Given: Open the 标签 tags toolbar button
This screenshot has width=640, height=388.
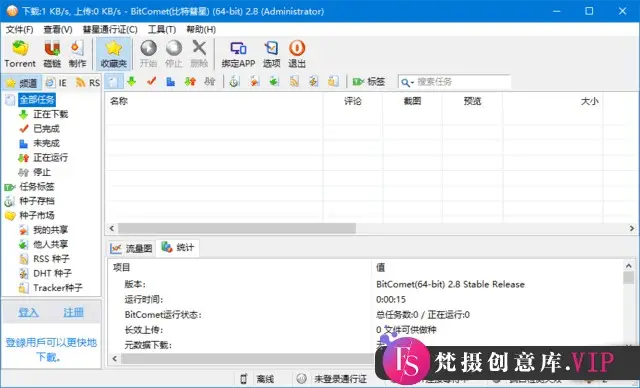Looking at the screenshot, I should (369, 82).
